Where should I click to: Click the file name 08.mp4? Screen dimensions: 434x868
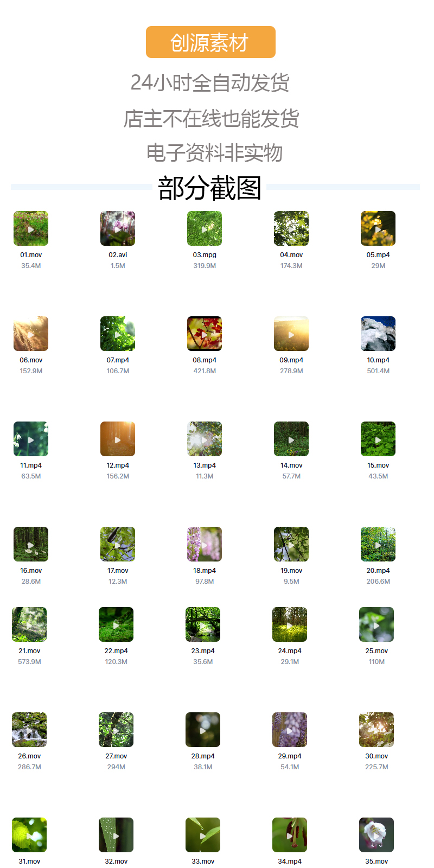click(x=205, y=360)
